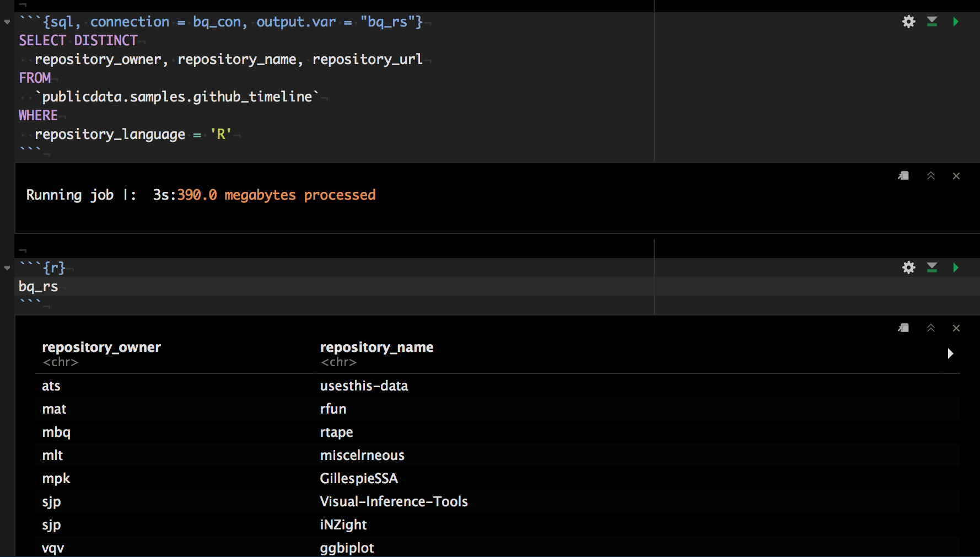Click the 'usesthis-data' cell
The height and width of the screenshot is (557, 980).
(364, 385)
